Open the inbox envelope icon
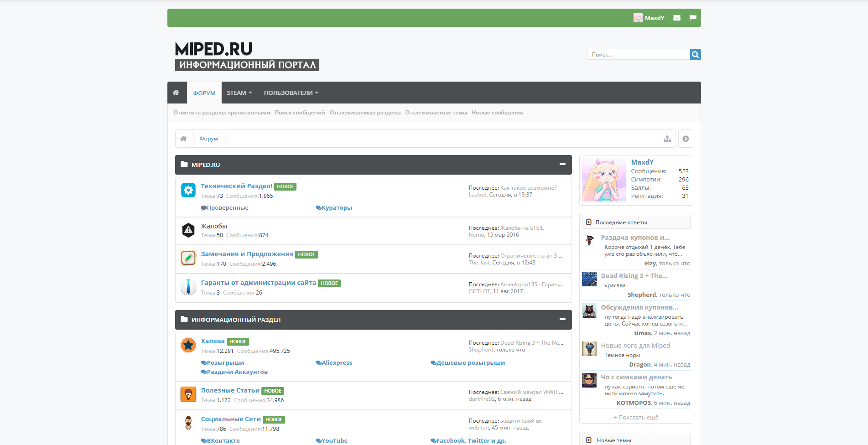The image size is (868, 445). (677, 18)
